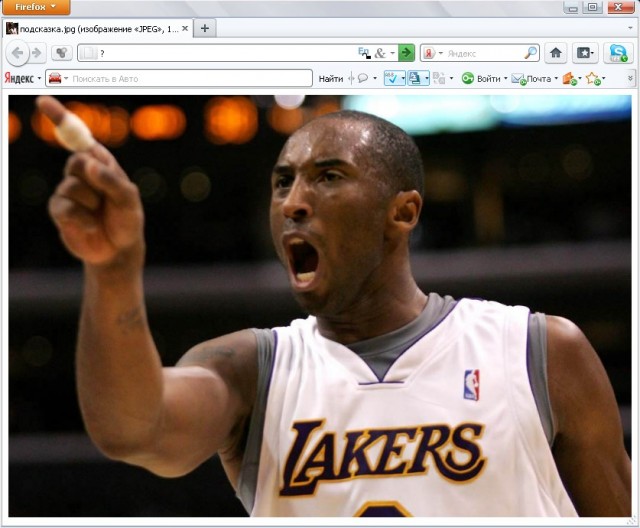Click the blank page identity icon in address bar
This screenshot has width=640, height=528.
(88, 53)
